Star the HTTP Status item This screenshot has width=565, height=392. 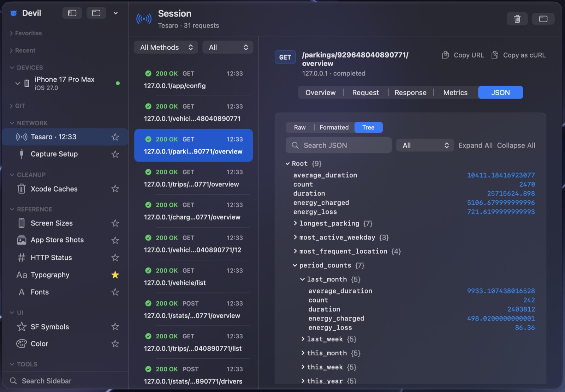coord(115,258)
